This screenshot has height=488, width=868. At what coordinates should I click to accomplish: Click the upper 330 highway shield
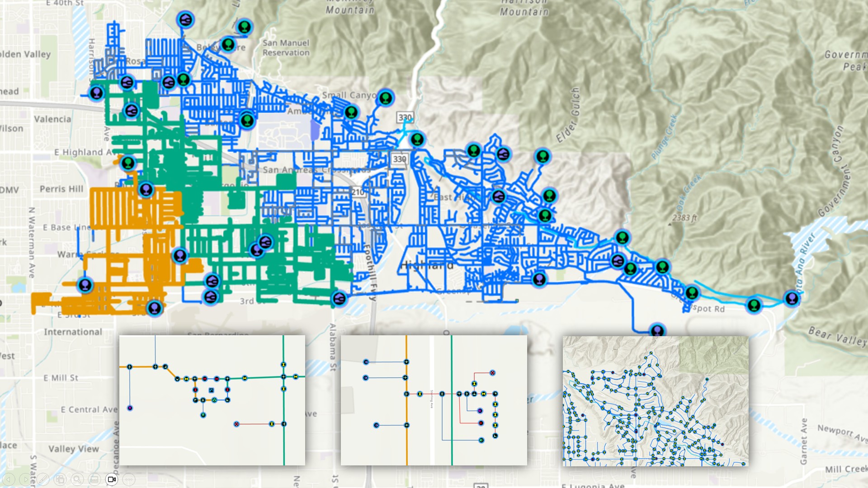pos(405,117)
